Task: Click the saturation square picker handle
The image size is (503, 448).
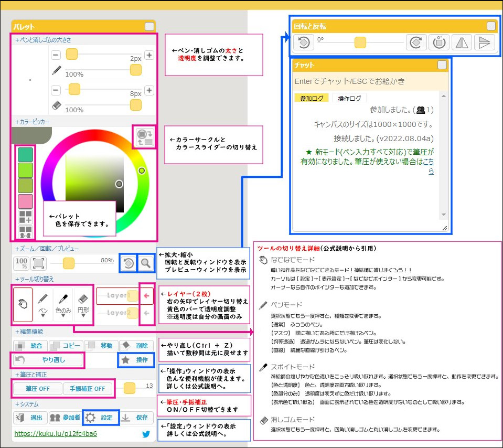Action: point(119,184)
